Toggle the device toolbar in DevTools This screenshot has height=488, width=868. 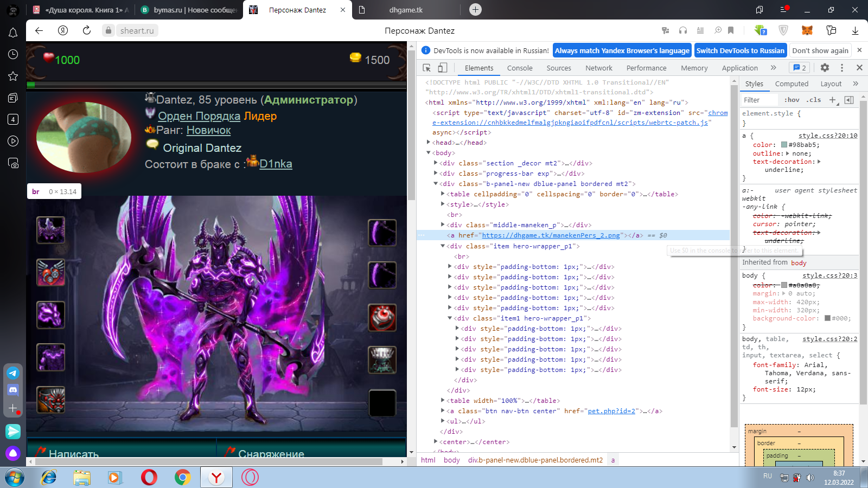coord(443,68)
